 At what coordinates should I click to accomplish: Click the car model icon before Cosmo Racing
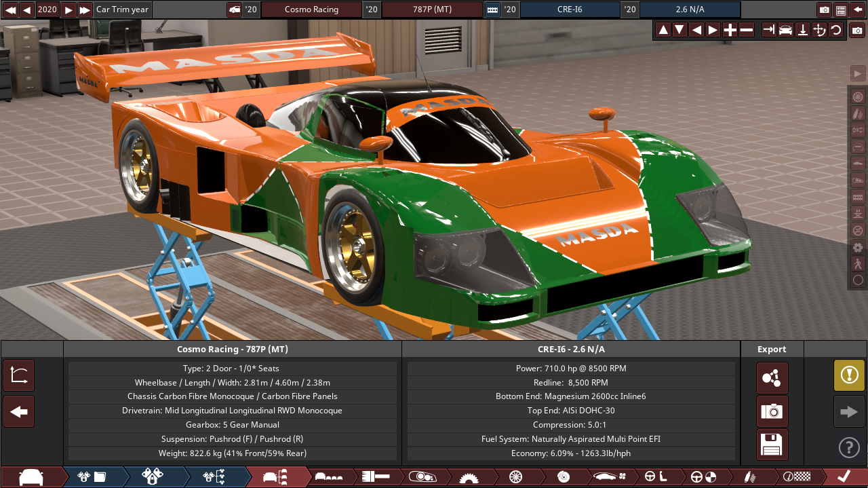tap(234, 10)
